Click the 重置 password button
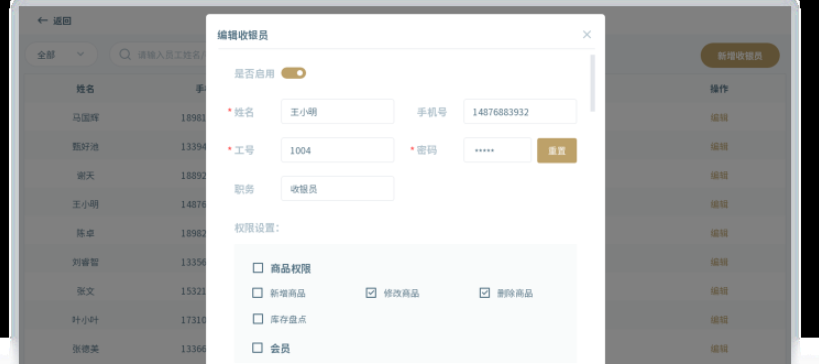This screenshot has width=819, height=364. click(x=557, y=150)
